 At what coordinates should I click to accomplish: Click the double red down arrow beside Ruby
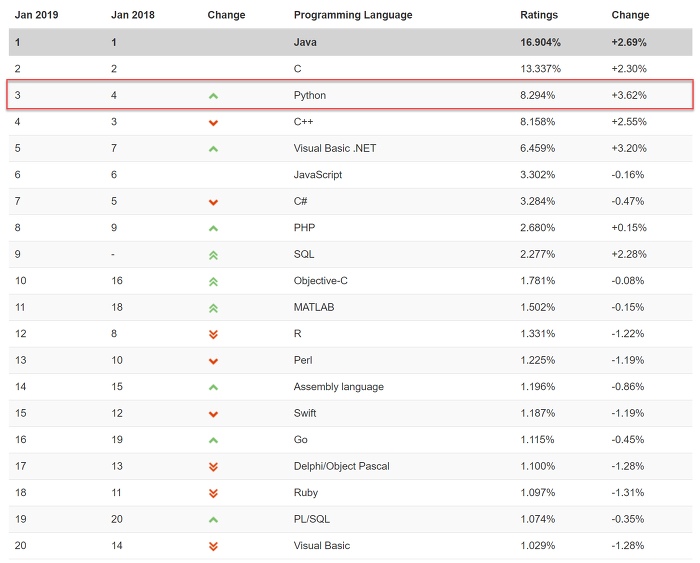[x=213, y=493]
